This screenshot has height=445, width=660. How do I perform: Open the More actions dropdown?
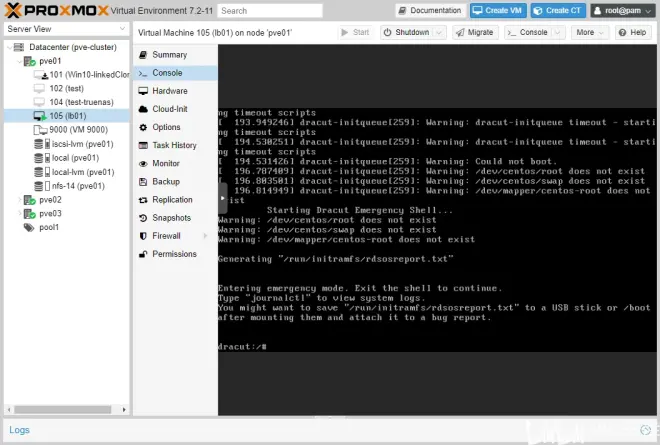tap(590, 32)
